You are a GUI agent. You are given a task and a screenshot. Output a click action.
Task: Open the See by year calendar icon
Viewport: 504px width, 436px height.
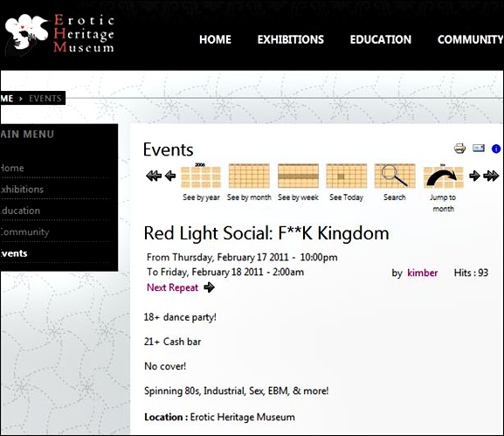(201, 176)
